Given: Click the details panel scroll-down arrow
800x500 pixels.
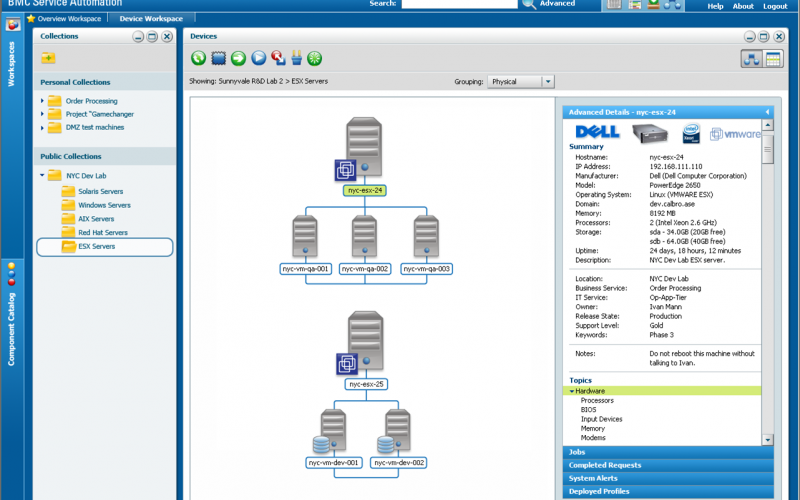Looking at the screenshot, I should [767, 440].
